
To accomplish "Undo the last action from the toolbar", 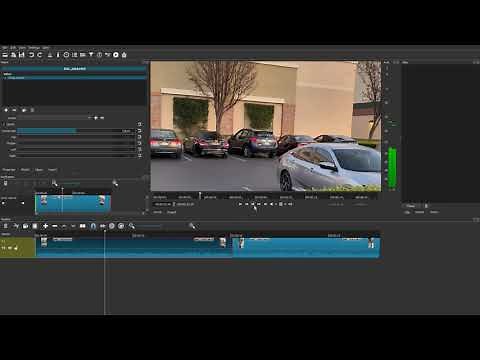I will pyautogui.click(x=31, y=55).
